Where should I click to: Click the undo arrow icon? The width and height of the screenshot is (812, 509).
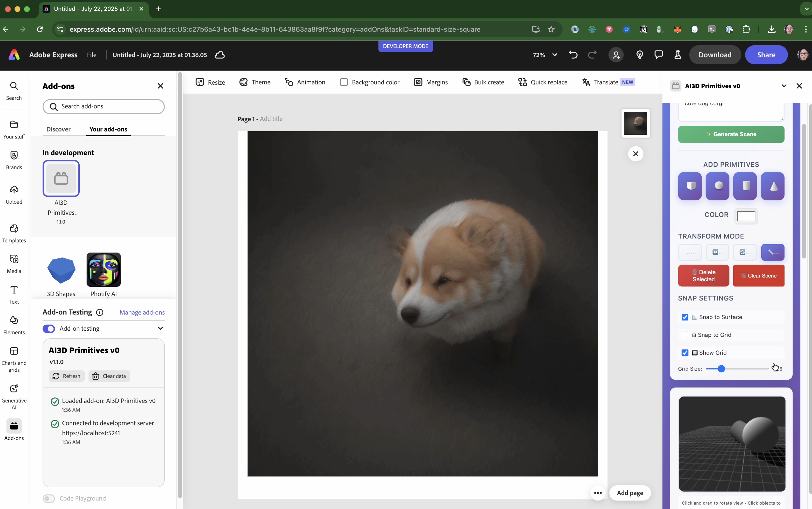tap(573, 55)
